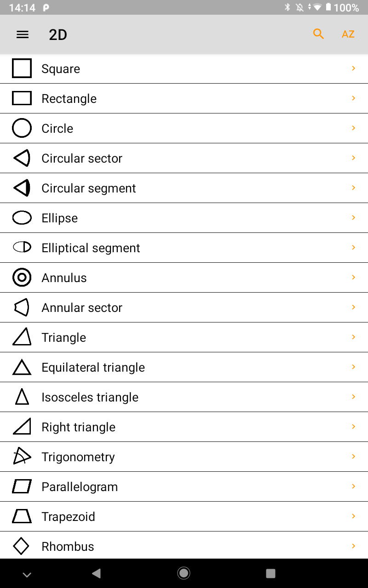Image resolution: width=368 pixels, height=588 pixels.
Task: Tap the Rhombus diamond icon
Action: click(21, 546)
